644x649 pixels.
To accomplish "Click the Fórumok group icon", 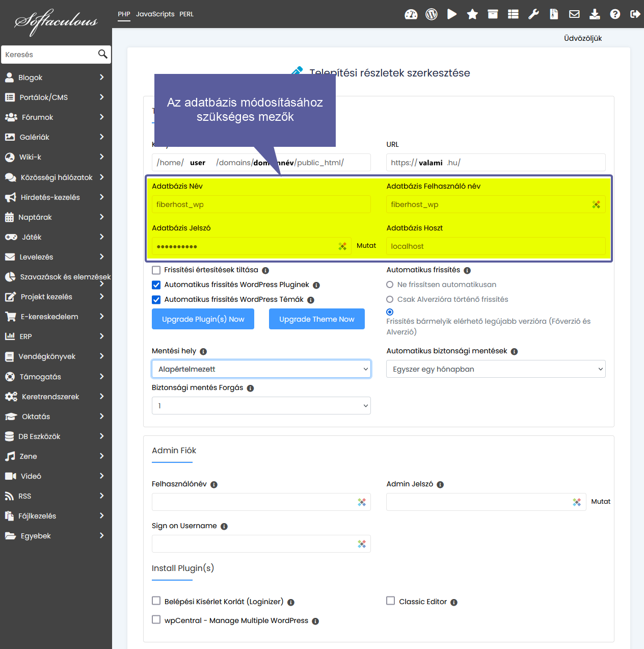I will 11,117.
